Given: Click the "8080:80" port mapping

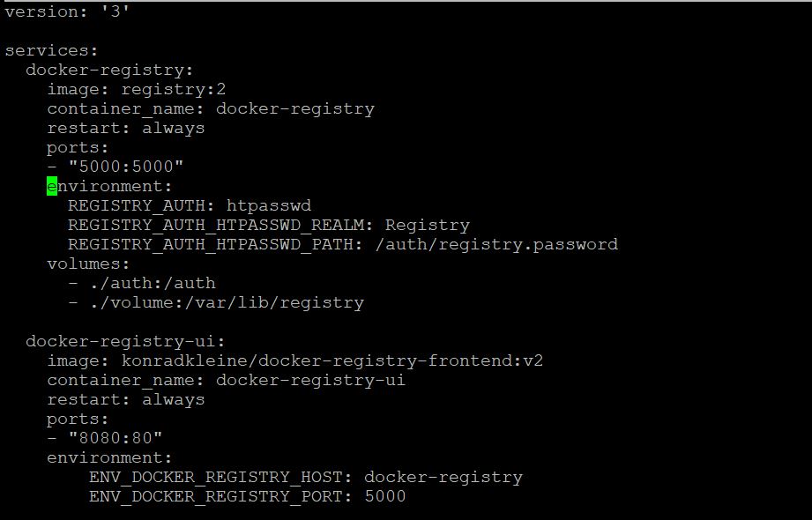Looking at the screenshot, I should (x=115, y=438).
